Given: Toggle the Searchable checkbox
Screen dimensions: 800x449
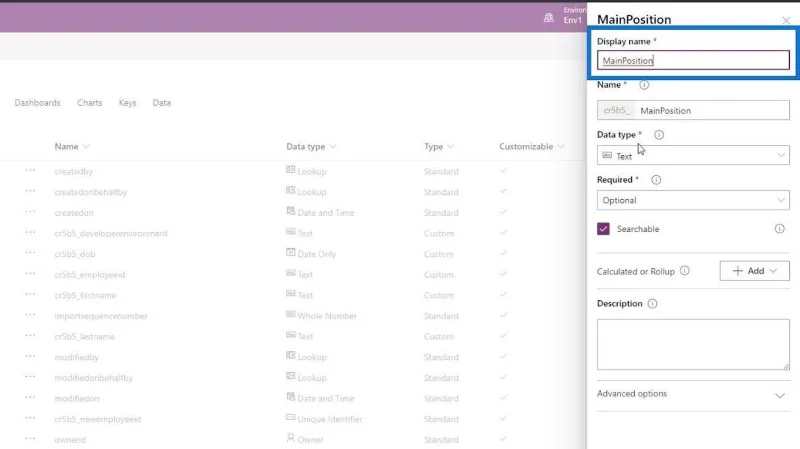Looking at the screenshot, I should 603,229.
